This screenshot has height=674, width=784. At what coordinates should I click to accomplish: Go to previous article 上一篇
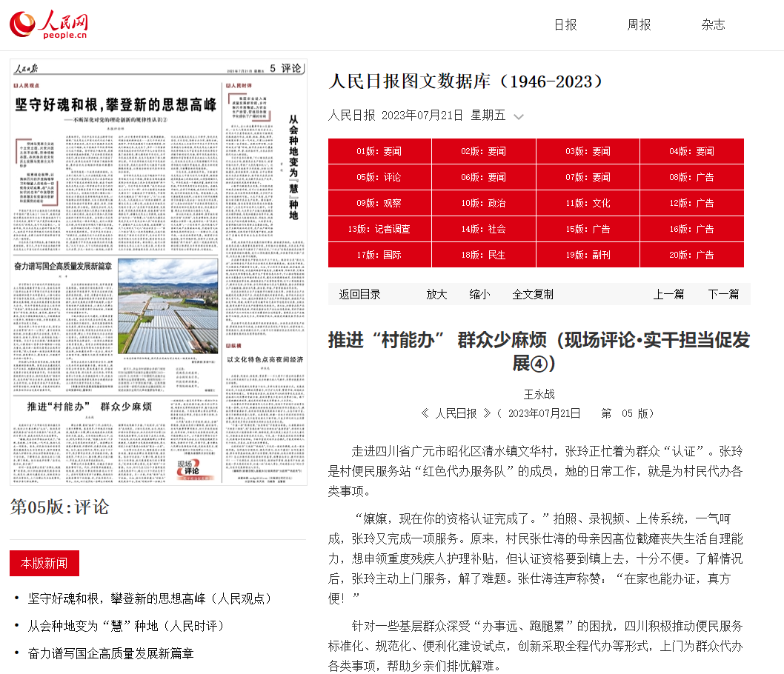coord(668,294)
